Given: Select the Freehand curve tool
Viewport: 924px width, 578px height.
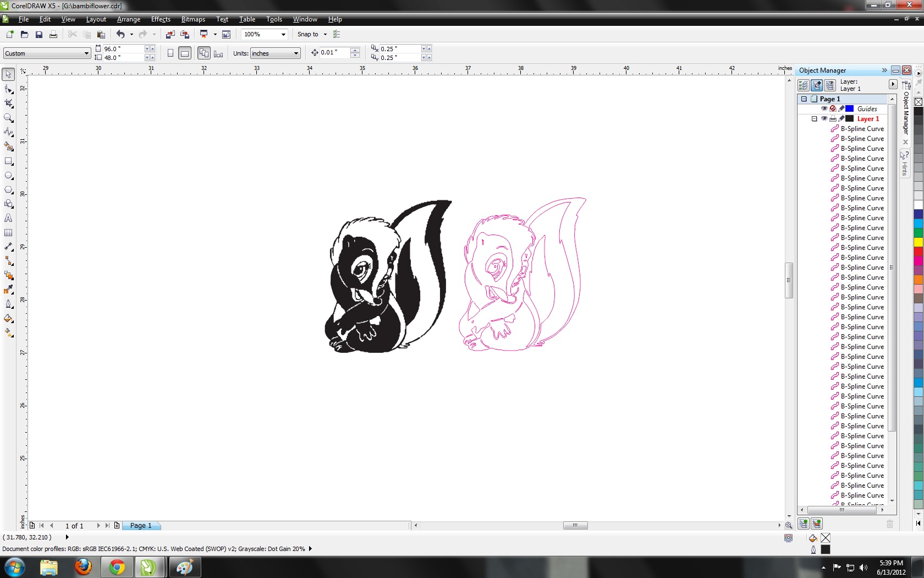Looking at the screenshot, I should [x=8, y=132].
